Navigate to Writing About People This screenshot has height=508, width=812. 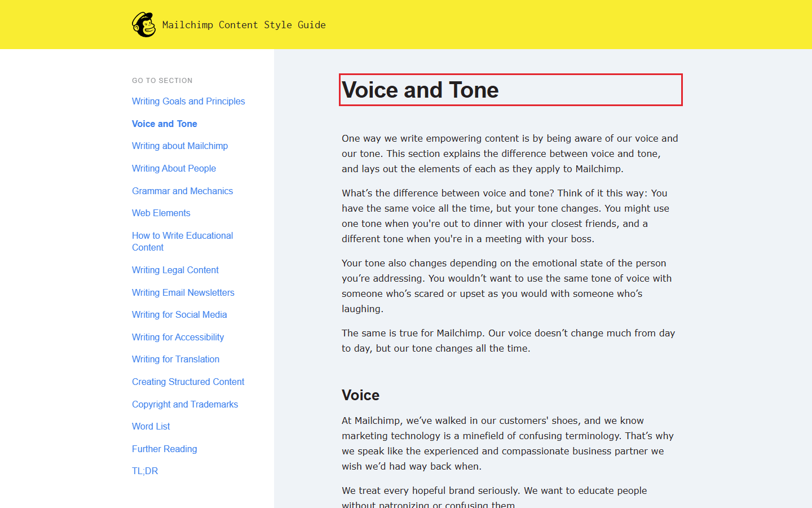click(174, 168)
